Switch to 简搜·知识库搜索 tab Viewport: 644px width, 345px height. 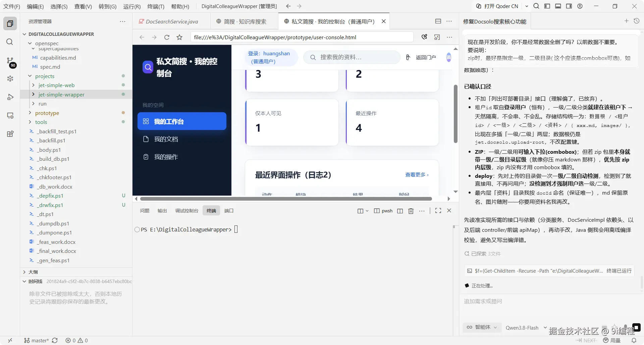245,21
